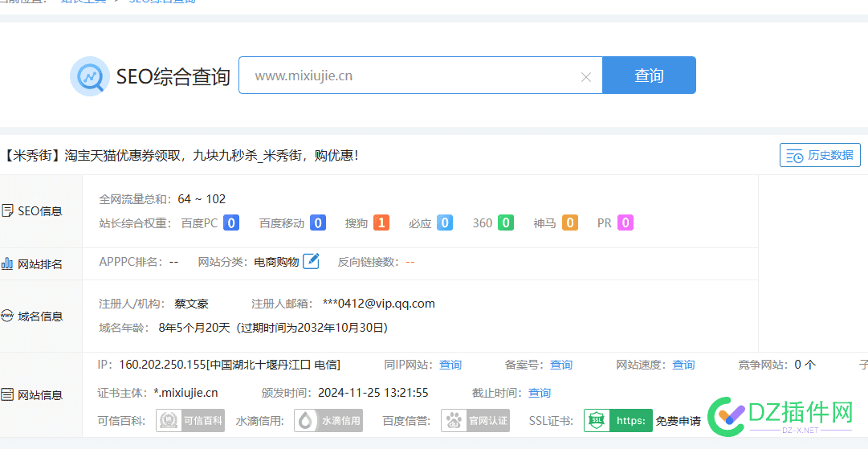Click the IP address 160.202.250.155
The image size is (868, 449).
[x=162, y=365]
